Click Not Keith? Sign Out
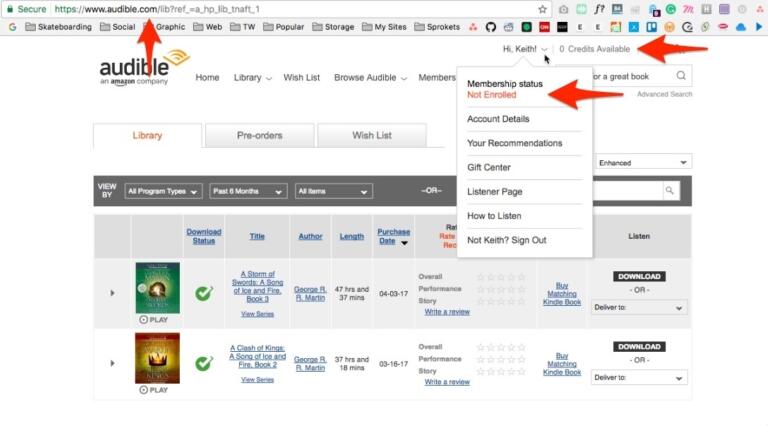 (506, 240)
